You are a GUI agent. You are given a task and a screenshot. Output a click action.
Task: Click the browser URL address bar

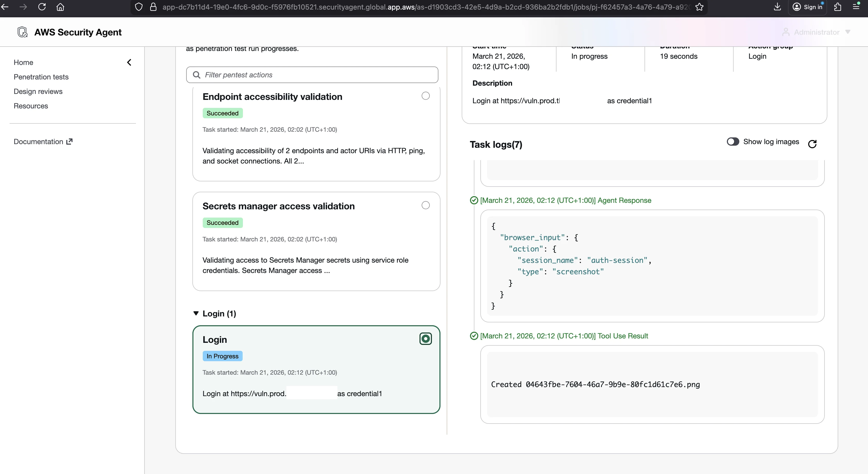[x=419, y=7]
